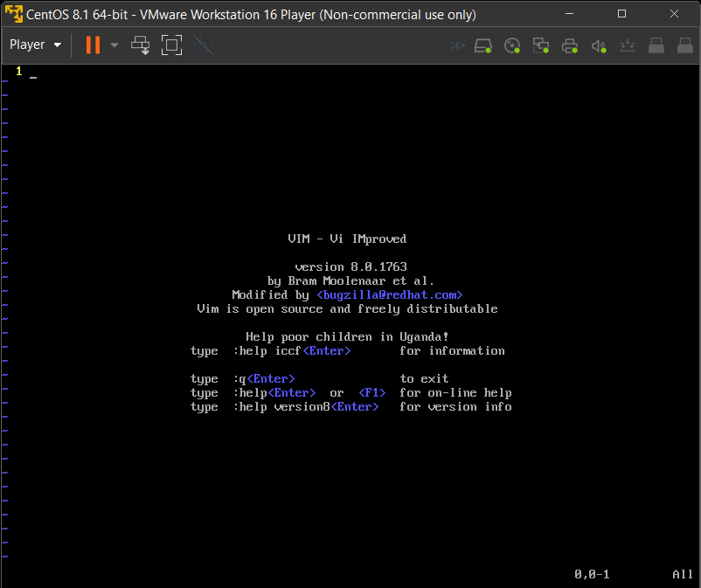Click "Vim is open source and freely distributable"
701x588 pixels.
347,308
